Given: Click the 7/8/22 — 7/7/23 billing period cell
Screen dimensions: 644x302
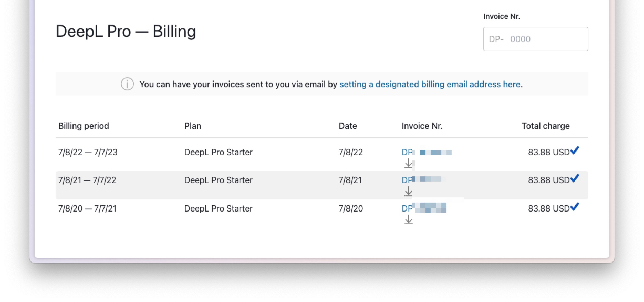Looking at the screenshot, I should click(88, 152).
